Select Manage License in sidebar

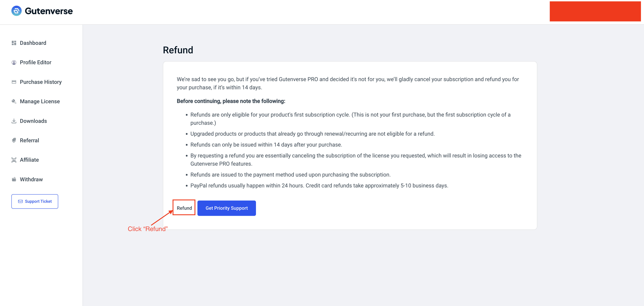pos(40,101)
